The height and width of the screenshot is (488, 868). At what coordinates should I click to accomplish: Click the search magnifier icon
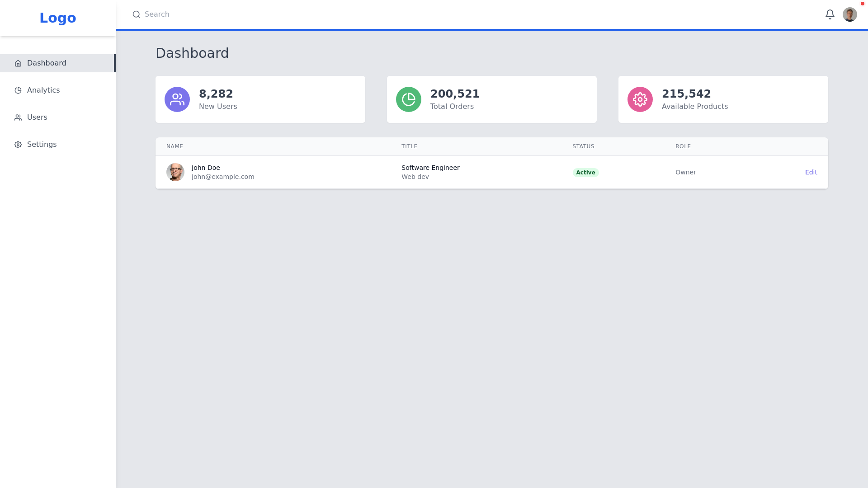click(x=136, y=14)
